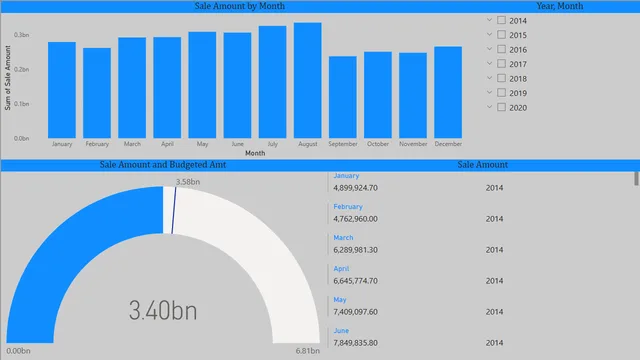
Task: Click the March bar in chart
Action: [132, 88]
